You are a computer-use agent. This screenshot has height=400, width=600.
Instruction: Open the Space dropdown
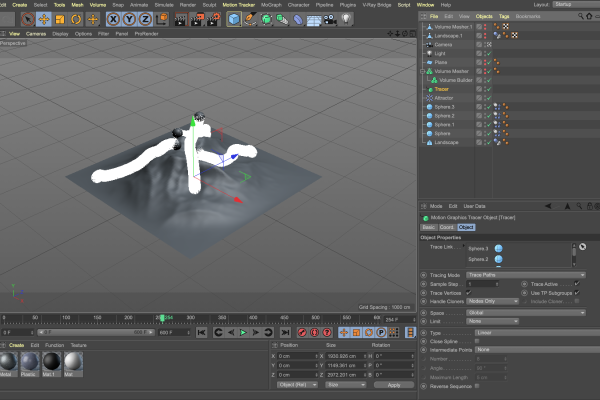tap(526, 313)
